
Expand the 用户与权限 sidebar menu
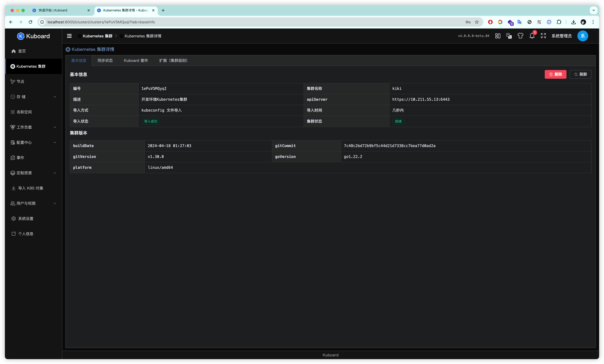tap(33, 203)
